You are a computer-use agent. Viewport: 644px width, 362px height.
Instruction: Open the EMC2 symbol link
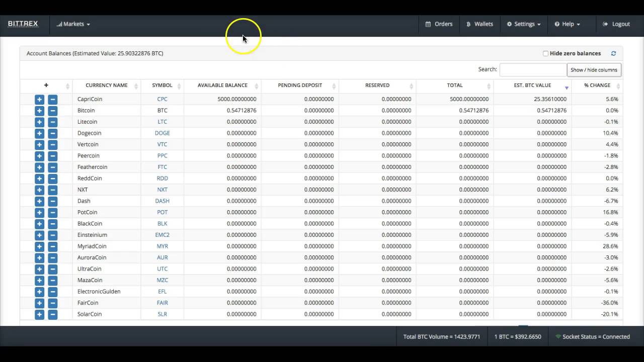click(162, 235)
